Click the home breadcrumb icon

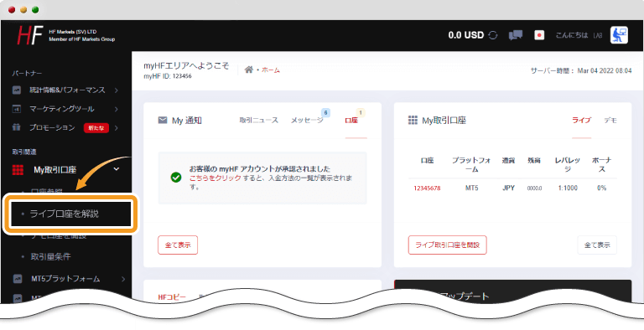click(x=249, y=70)
